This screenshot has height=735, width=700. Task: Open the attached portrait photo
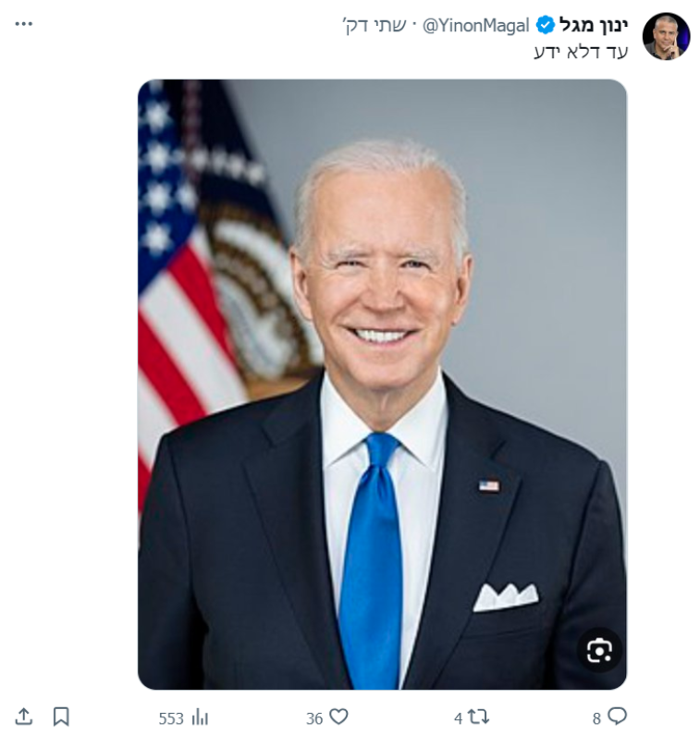point(382,384)
